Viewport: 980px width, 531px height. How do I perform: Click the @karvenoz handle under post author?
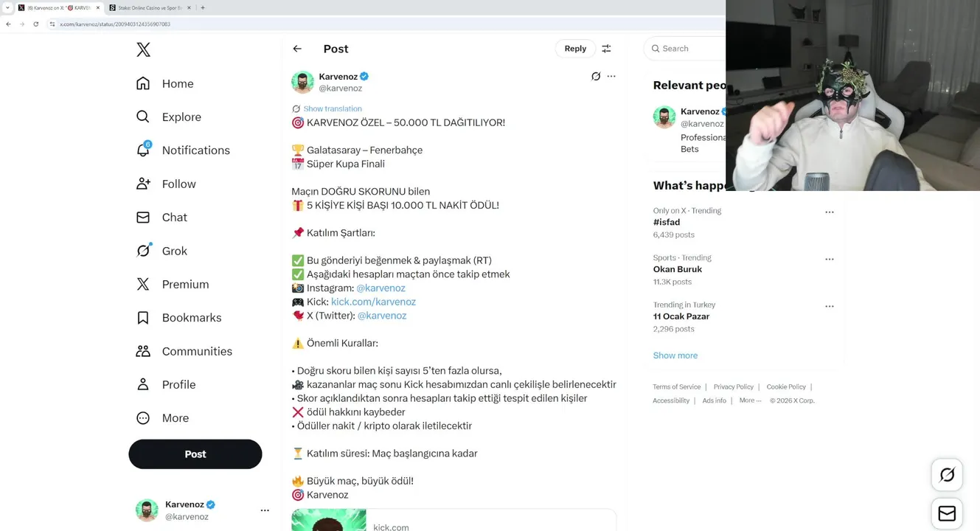[x=341, y=88]
